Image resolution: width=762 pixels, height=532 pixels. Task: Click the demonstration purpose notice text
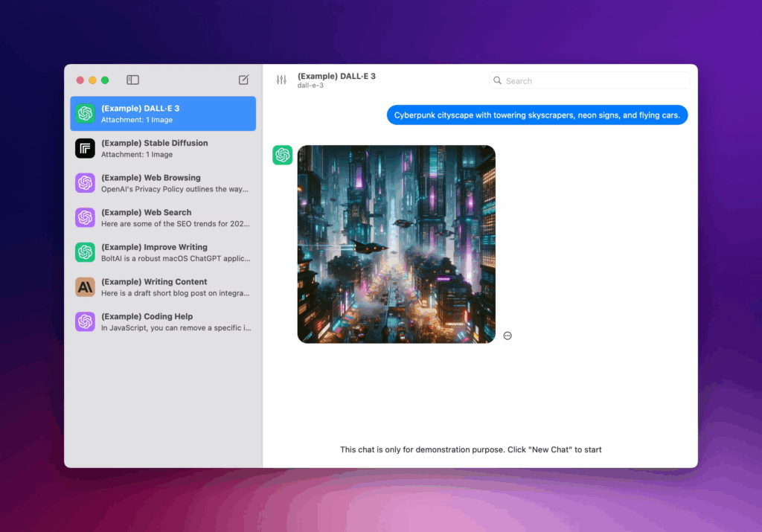pyautogui.click(x=470, y=449)
